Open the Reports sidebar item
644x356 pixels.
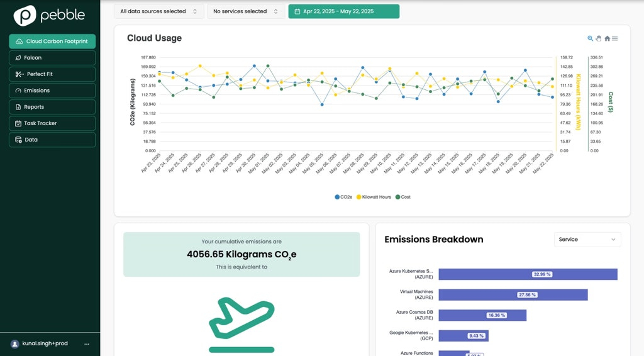click(x=52, y=107)
